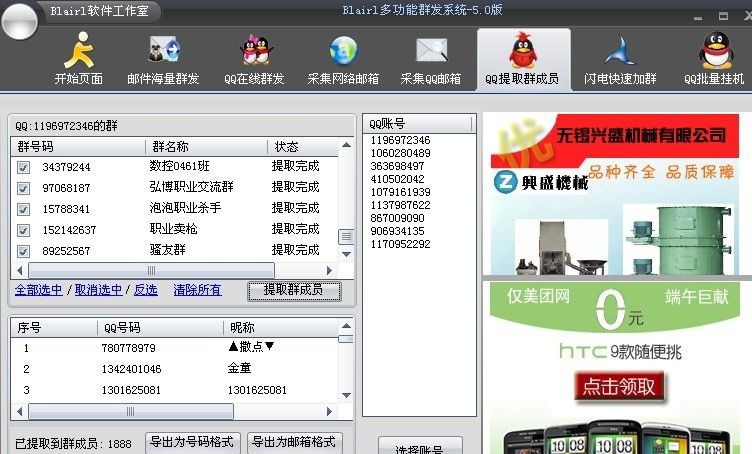Maximize the Blairl window
752x454 pixels.
pos(723,16)
